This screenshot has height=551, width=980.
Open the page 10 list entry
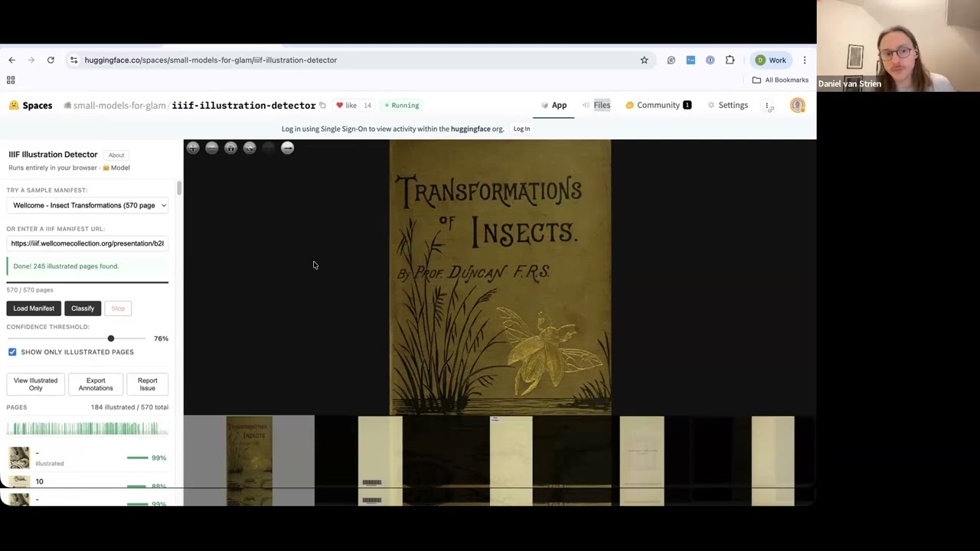pos(87,481)
